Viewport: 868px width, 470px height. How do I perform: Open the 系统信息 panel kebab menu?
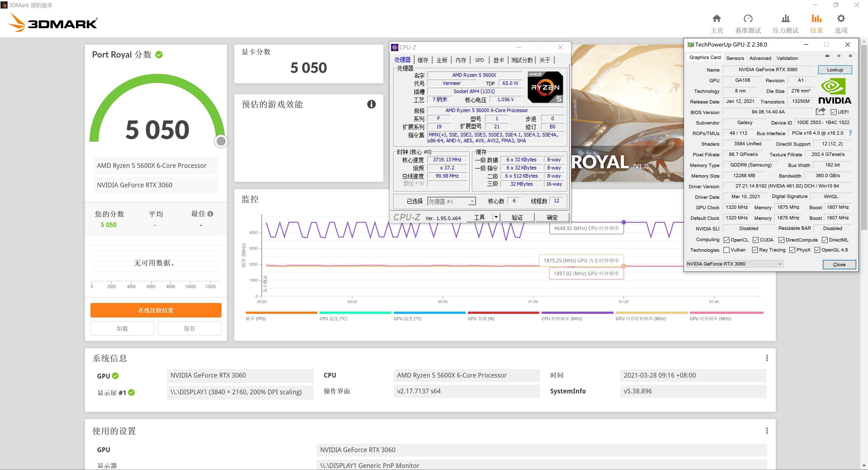767,357
